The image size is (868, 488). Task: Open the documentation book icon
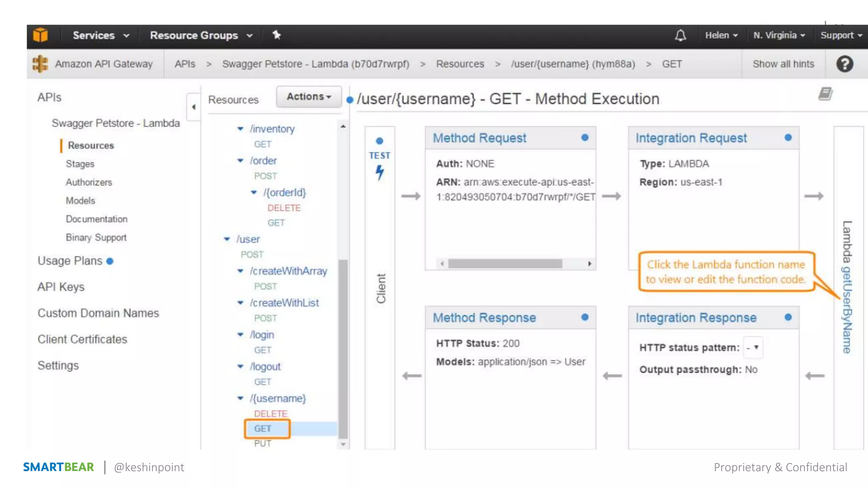pos(825,94)
